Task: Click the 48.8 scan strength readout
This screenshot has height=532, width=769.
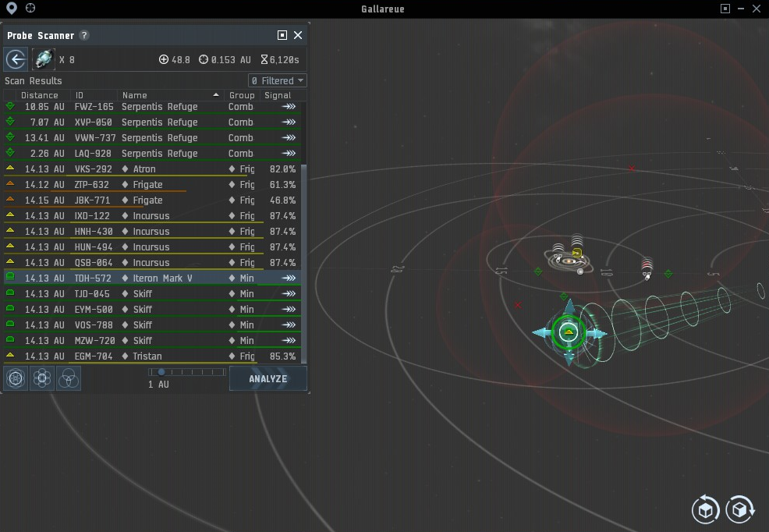Action: tap(175, 60)
